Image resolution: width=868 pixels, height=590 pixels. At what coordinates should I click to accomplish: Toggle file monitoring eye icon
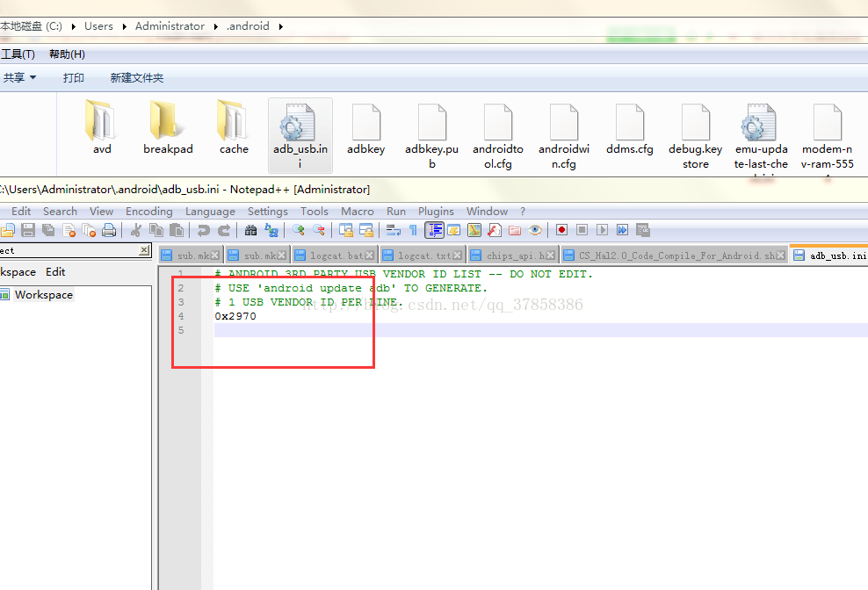tap(535, 230)
